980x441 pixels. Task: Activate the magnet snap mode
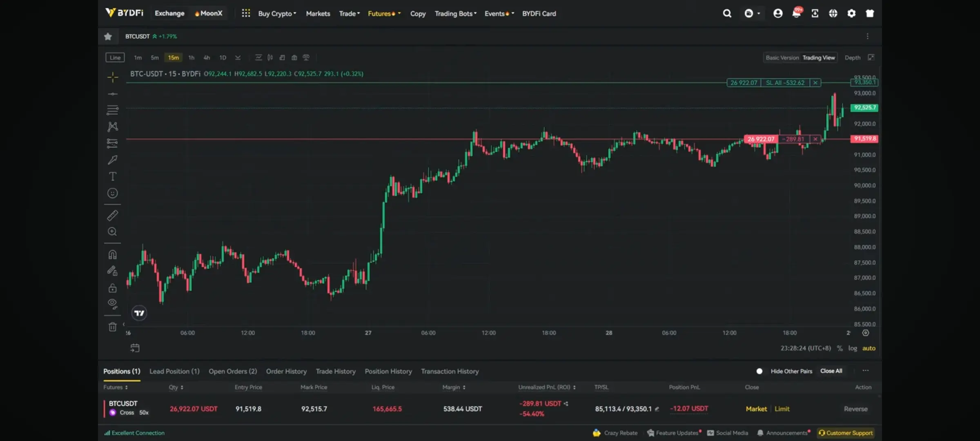pos(113,255)
